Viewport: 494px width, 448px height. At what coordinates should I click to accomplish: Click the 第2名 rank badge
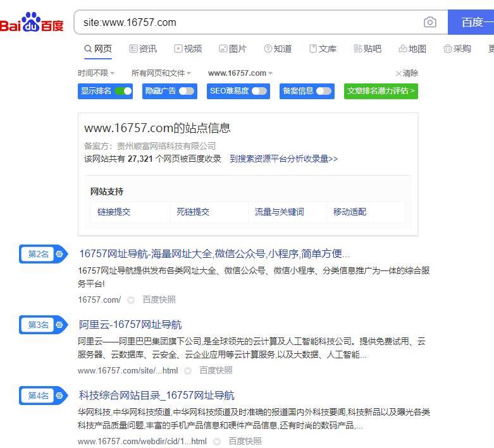[x=44, y=254]
